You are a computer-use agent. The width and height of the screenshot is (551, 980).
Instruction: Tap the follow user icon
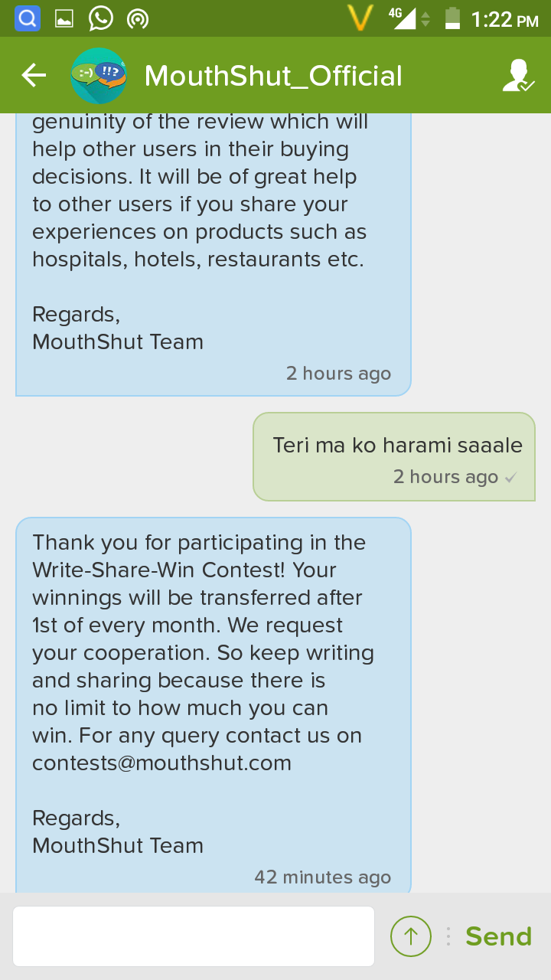(518, 75)
